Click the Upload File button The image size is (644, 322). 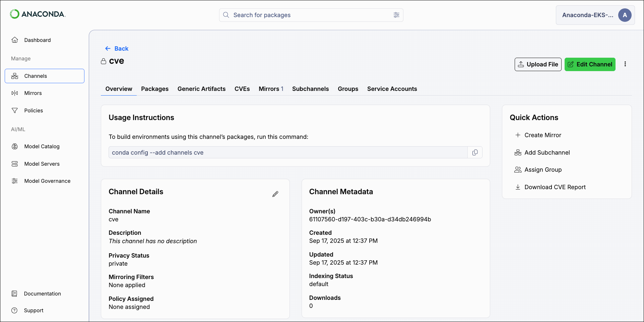(x=538, y=64)
